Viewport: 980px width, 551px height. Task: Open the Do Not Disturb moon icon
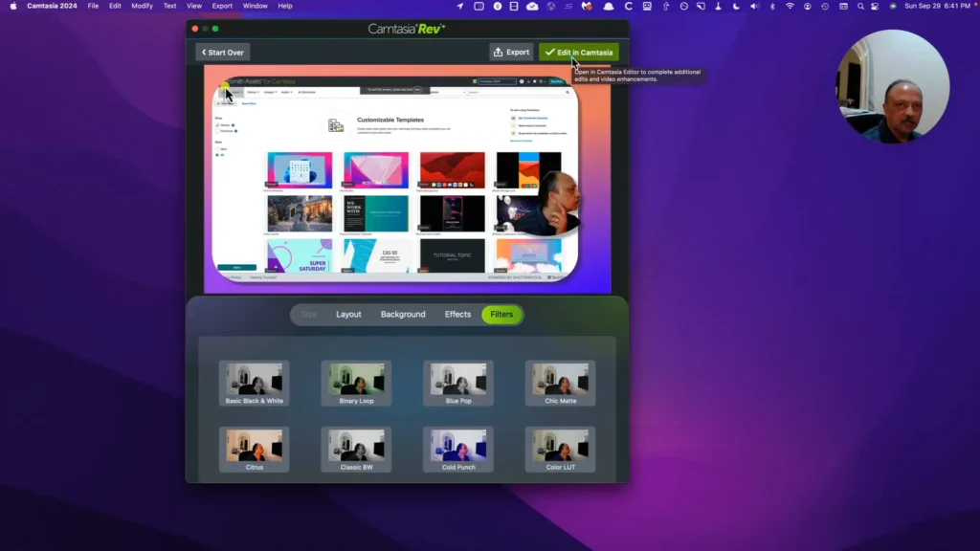click(736, 7)
